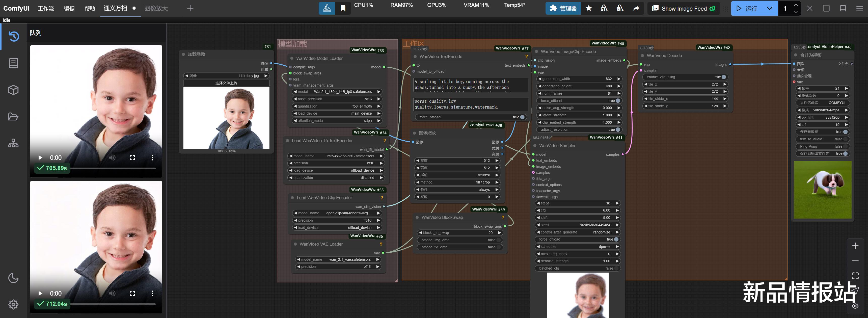Toggle offload_img_emb in WanVideo BlockSwap

(x=499, y=240)
